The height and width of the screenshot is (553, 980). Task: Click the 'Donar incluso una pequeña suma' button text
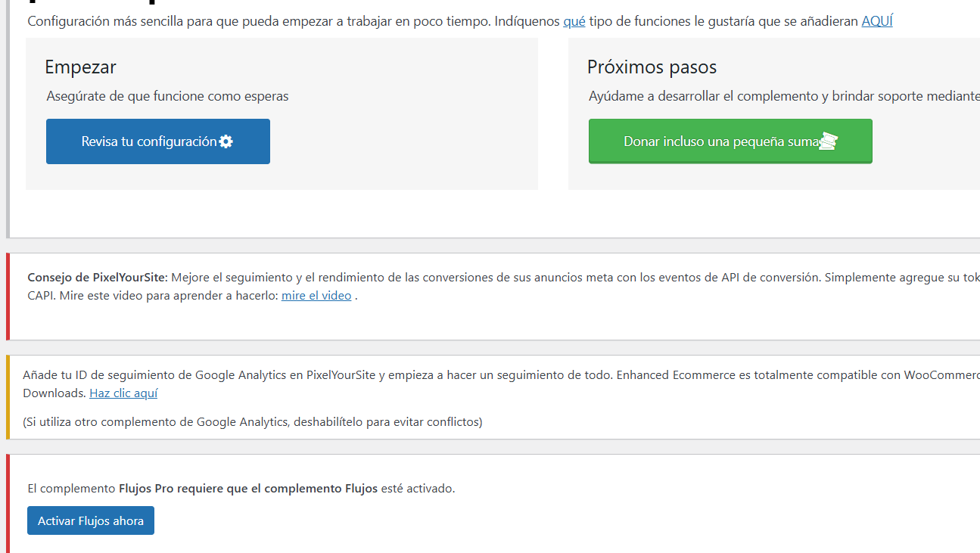[x=722, y=141]
